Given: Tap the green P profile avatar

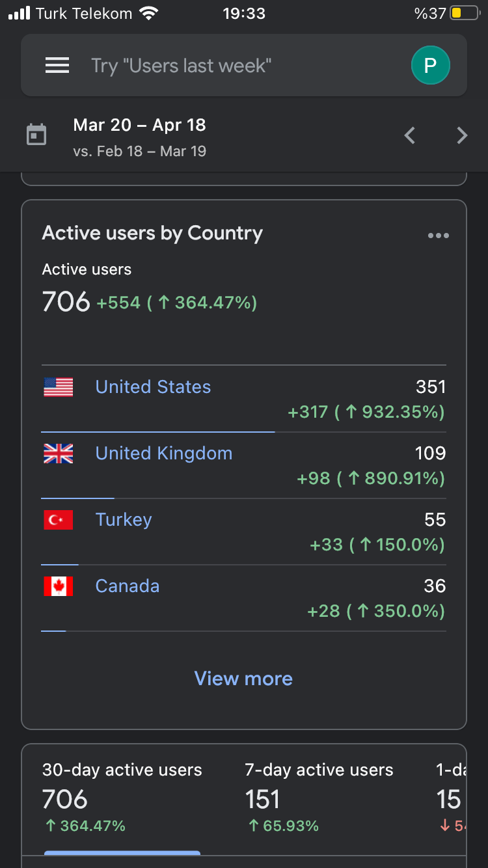Looking at the screenshot, I should point(430,65).
